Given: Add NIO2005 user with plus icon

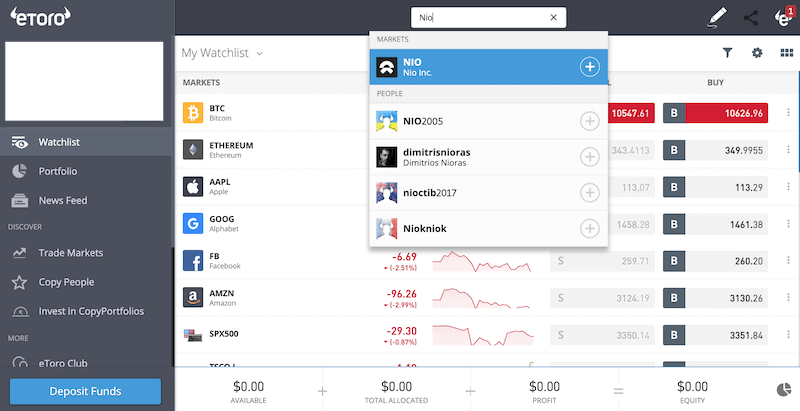Looking at the screenshot, I should tap(589, 121).
